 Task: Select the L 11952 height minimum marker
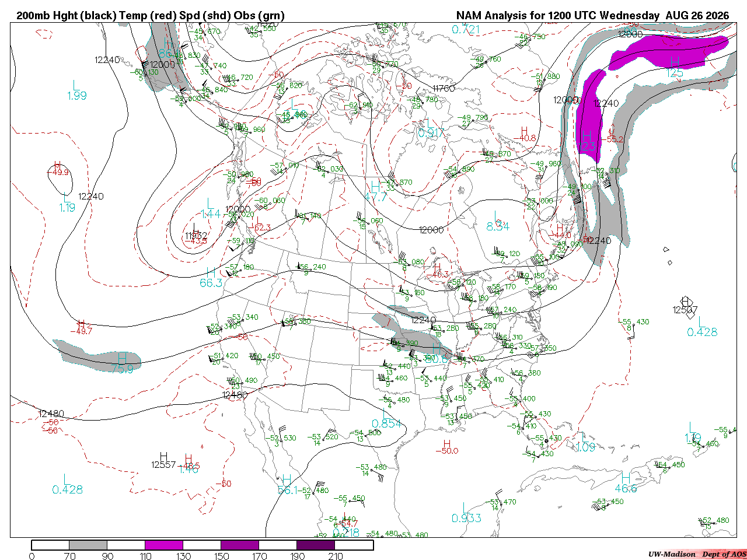click(x=196, y=231)
